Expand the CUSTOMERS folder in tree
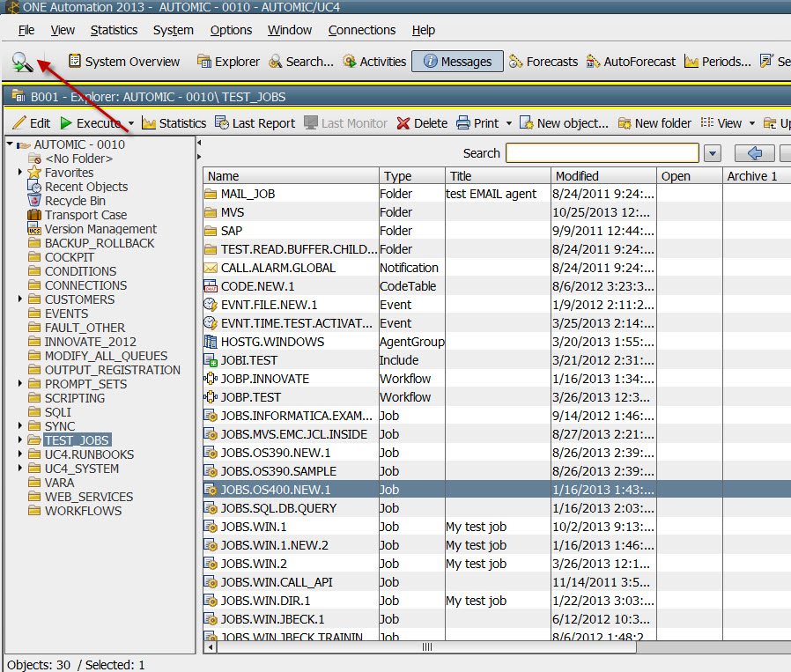This screenshot has height=672, width=791. pos(20,299)
